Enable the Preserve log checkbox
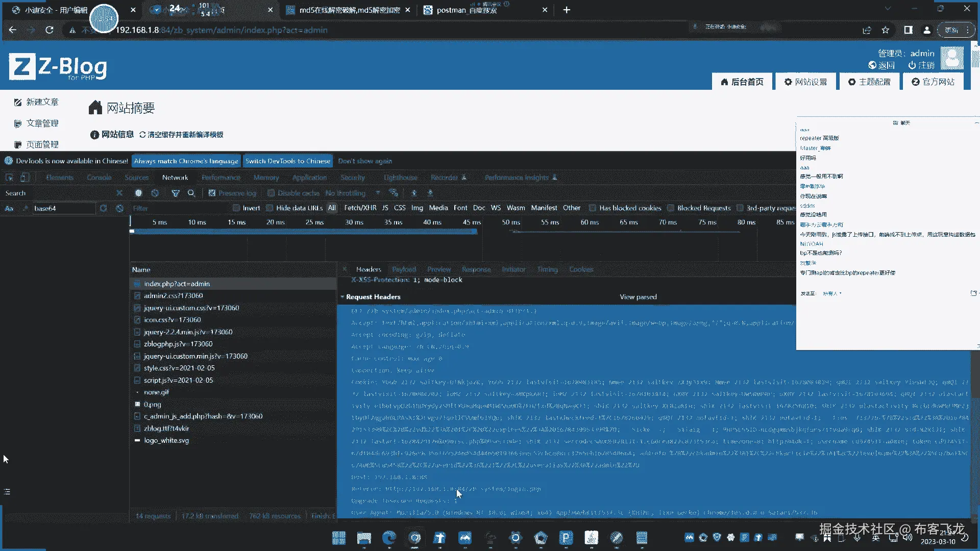The height and width of the screenshot is (551, 980). (x=212, y=193)
